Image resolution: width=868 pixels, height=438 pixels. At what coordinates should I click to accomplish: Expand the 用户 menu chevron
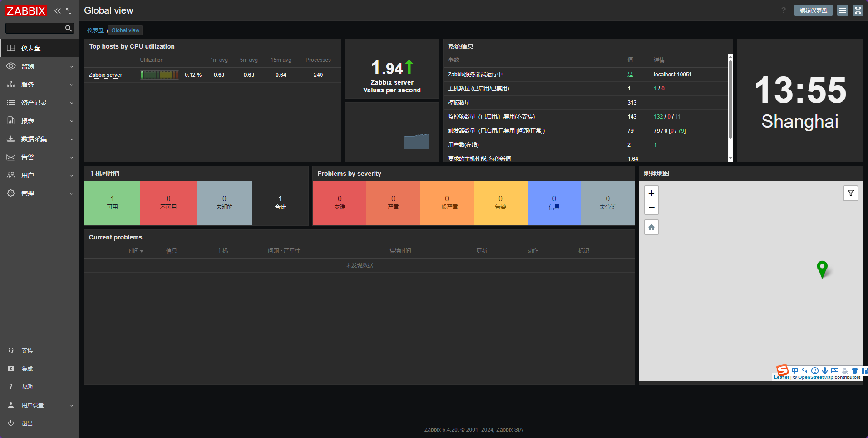tap(72, 176)
